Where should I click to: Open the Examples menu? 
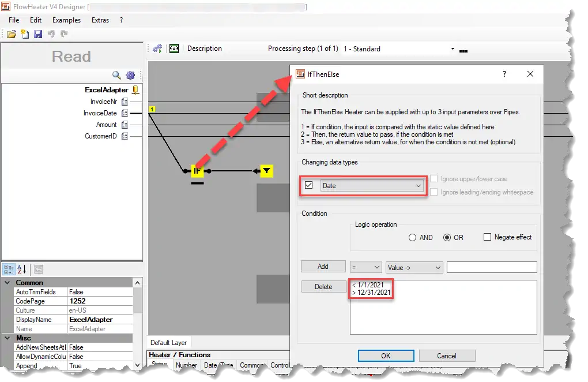66,20
